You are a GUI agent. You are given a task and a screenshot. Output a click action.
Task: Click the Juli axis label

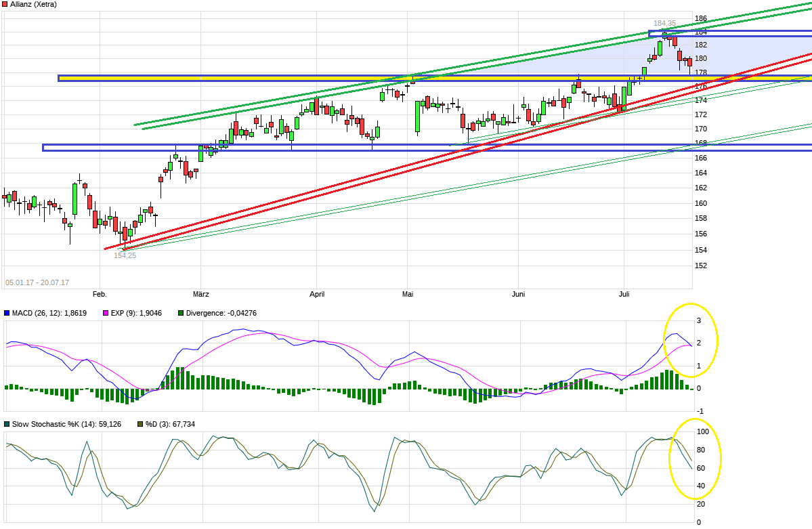click(624, 294)
